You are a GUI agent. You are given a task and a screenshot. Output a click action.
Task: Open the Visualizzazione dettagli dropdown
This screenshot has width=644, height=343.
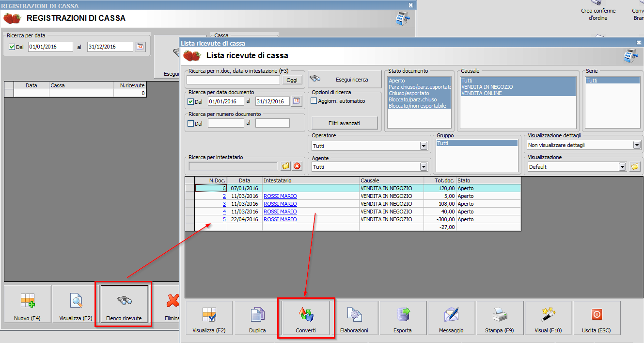(x=636, y=145)
